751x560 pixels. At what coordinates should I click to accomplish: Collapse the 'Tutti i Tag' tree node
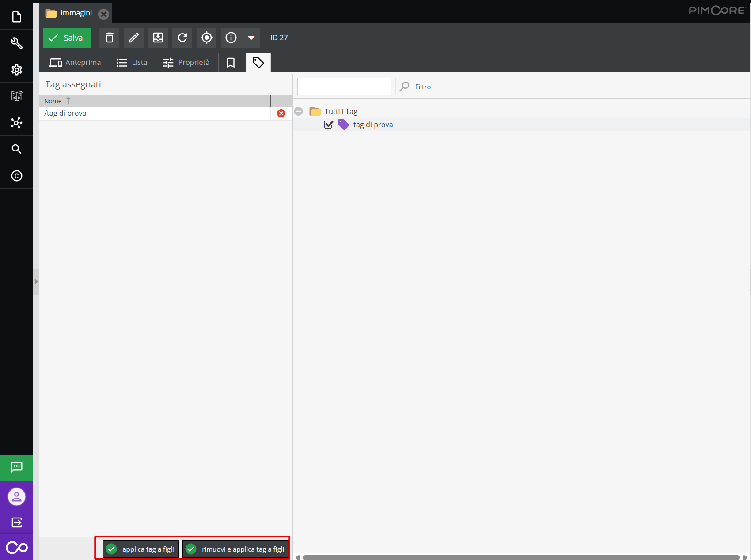point(299,111)
